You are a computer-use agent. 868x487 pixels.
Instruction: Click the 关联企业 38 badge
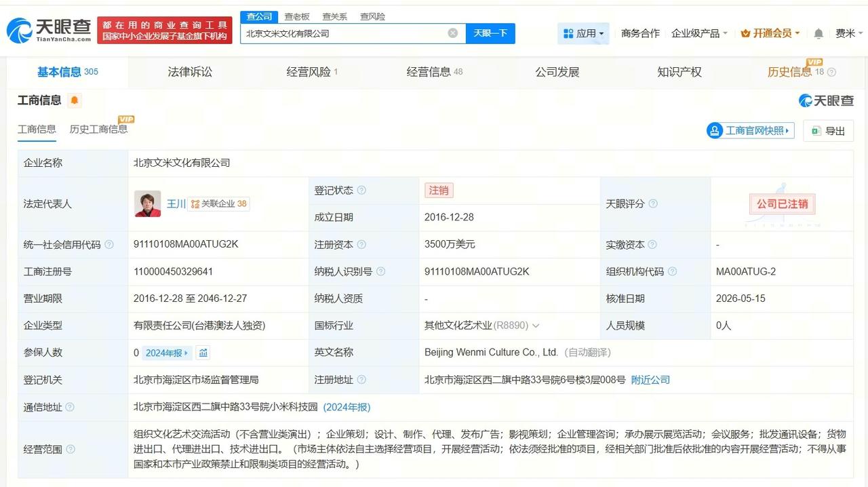pyautogui.click(x=218, y=203)
